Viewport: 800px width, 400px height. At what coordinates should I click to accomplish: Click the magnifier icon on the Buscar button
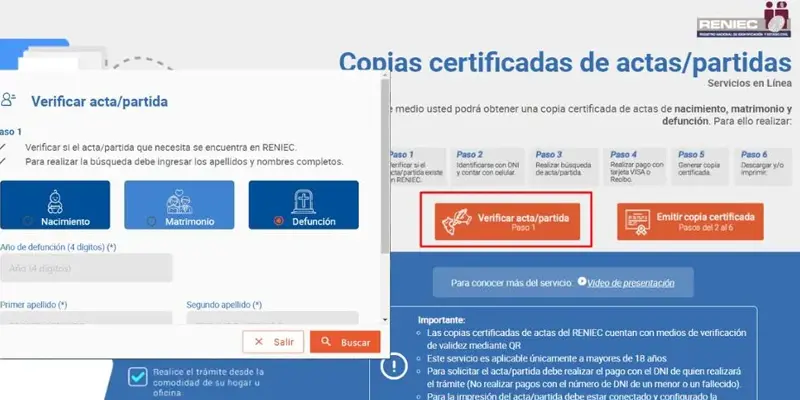click(326, 341)
